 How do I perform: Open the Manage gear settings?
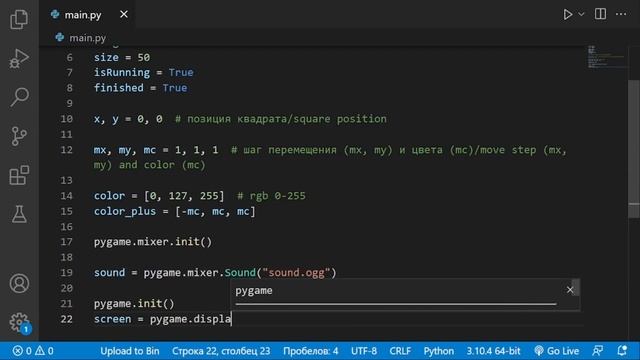(x=19, y=322)
